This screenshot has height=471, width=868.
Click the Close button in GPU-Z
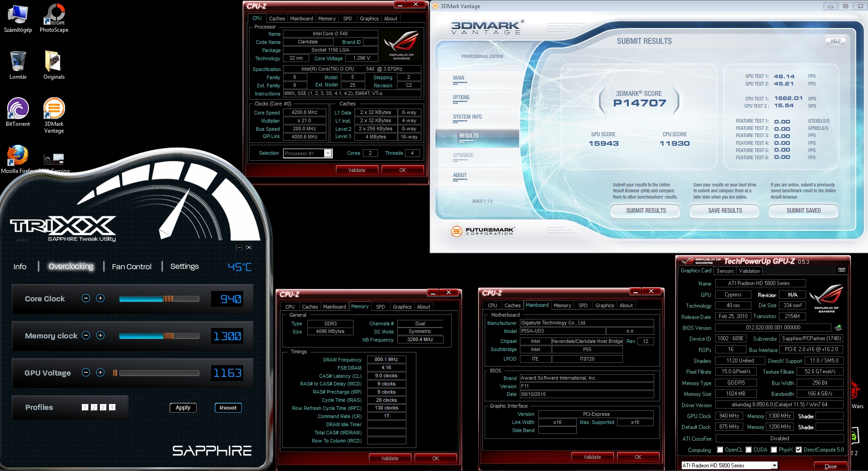point(830,466)
